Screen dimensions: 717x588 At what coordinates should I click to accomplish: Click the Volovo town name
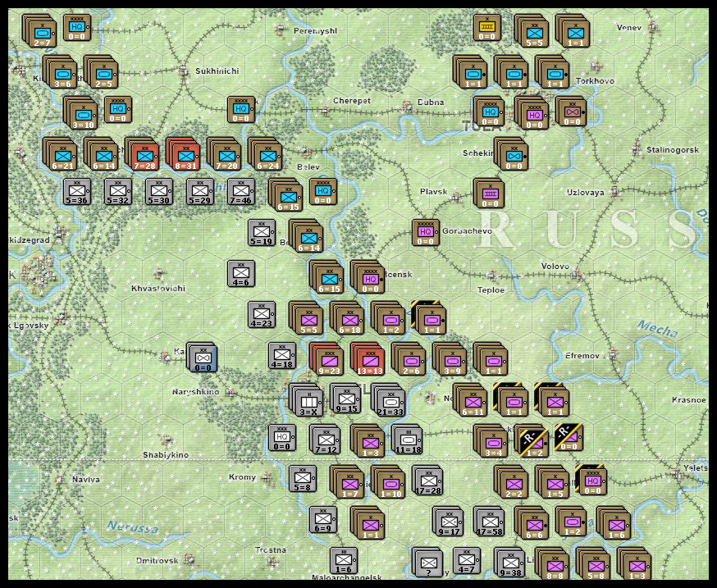[555, 266]
